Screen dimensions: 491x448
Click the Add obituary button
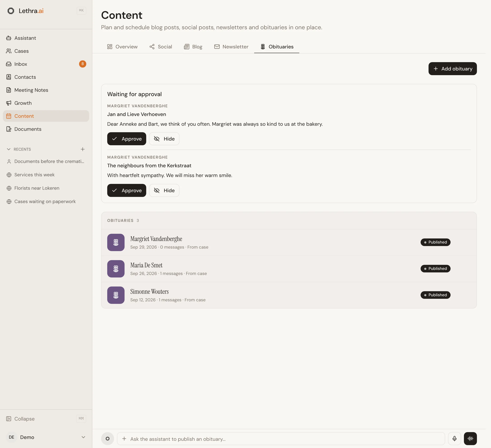pyautogui.click(x=453, y=69)
